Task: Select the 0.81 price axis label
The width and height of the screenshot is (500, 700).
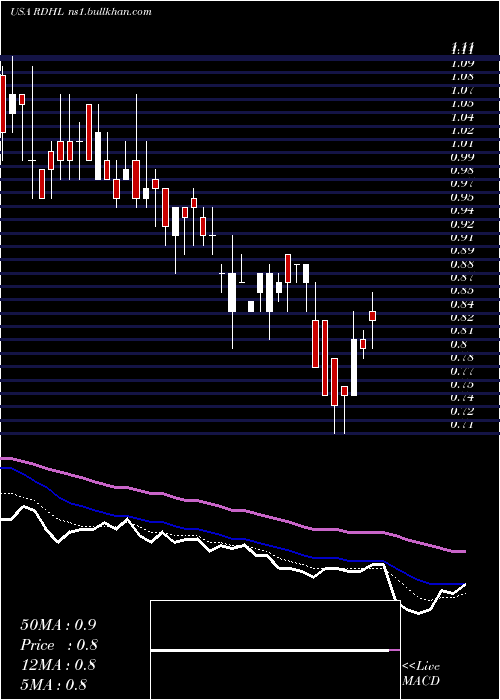Action: click(462, 331)
